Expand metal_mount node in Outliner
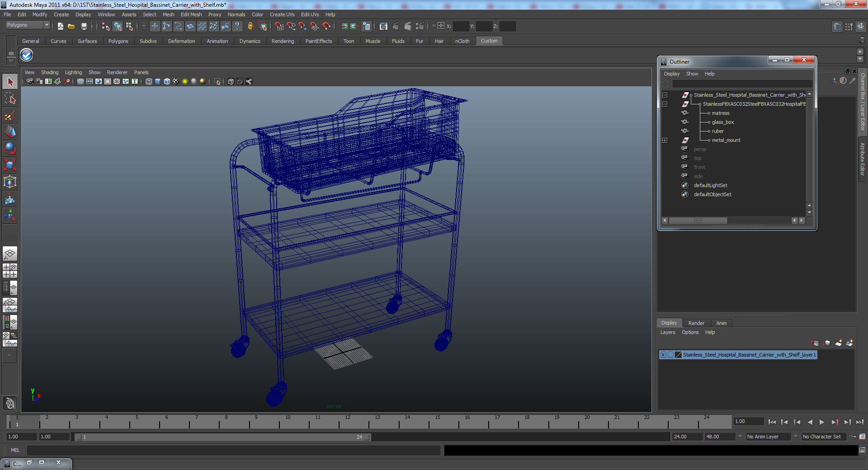Viewport: 868px width, 470px height. click(665, 140)
